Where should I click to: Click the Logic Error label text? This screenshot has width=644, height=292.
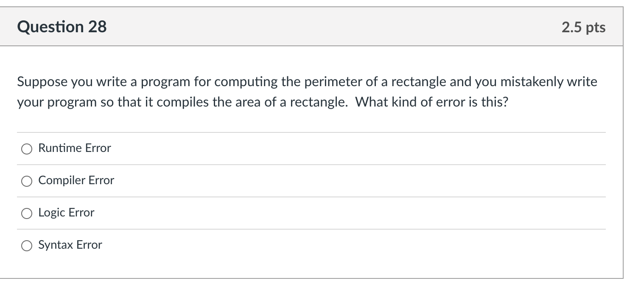(66, 213)
